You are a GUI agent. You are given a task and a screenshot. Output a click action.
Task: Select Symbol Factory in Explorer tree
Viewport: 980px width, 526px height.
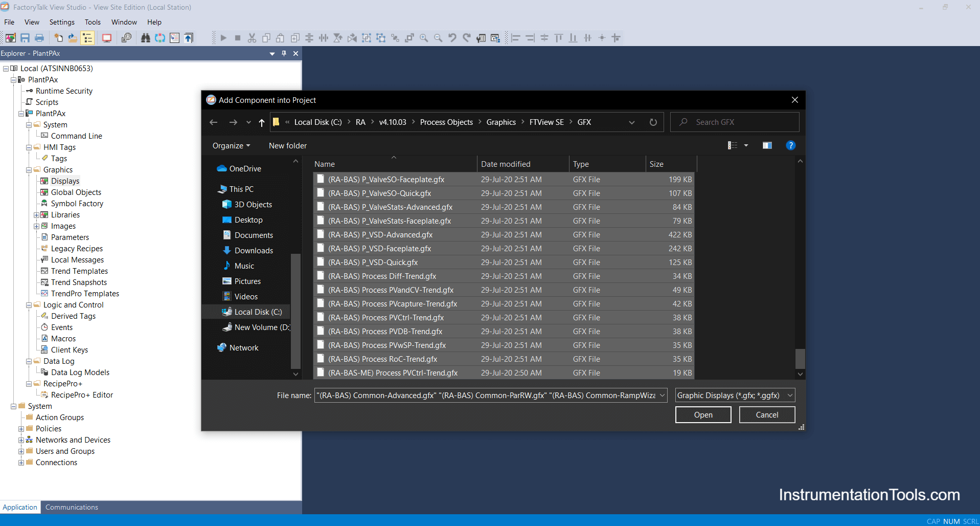point(77,204)
